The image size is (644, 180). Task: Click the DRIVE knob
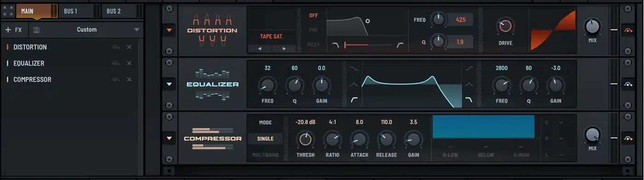click(x=505, y=26)
